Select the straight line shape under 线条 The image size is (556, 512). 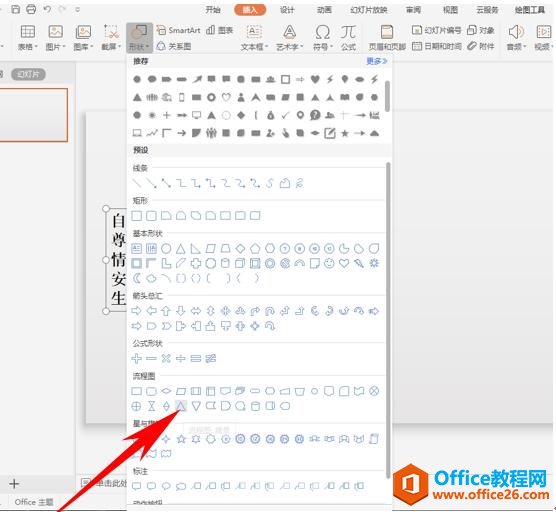point(137,183)
